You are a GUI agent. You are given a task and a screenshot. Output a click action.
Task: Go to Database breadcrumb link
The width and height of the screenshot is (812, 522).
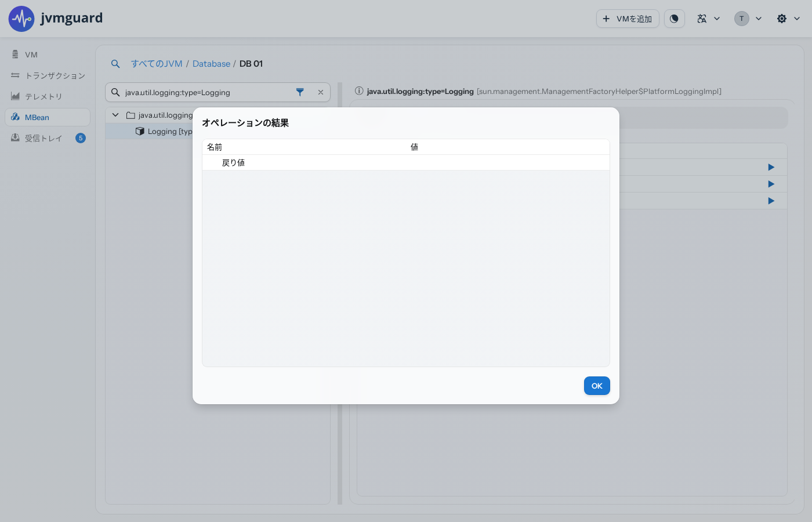click(211, 64)
